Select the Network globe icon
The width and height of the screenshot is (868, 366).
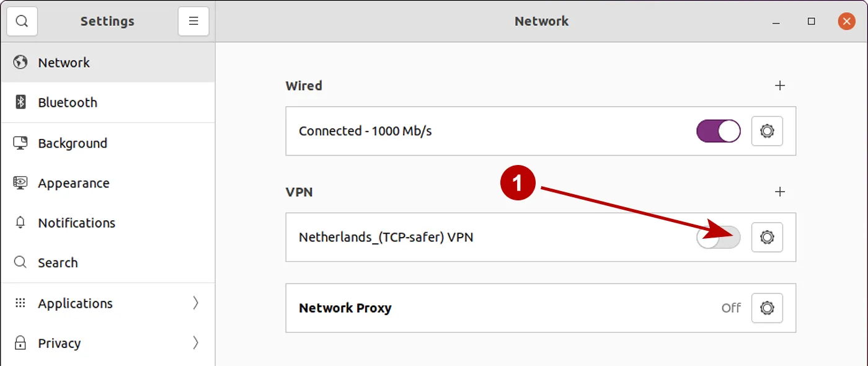[x=20, y=62]
